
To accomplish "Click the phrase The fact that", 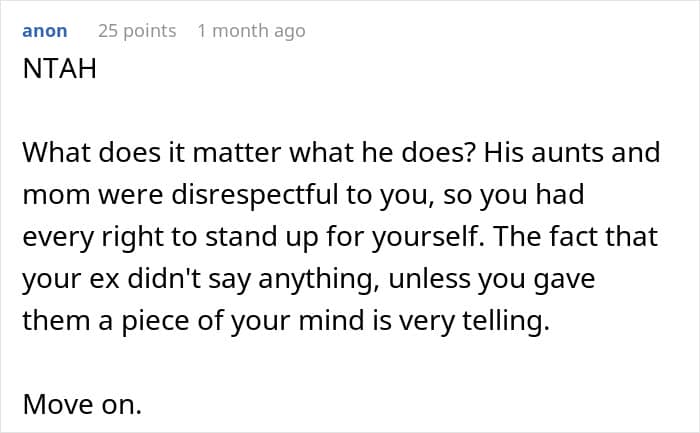I will point(576,236).
